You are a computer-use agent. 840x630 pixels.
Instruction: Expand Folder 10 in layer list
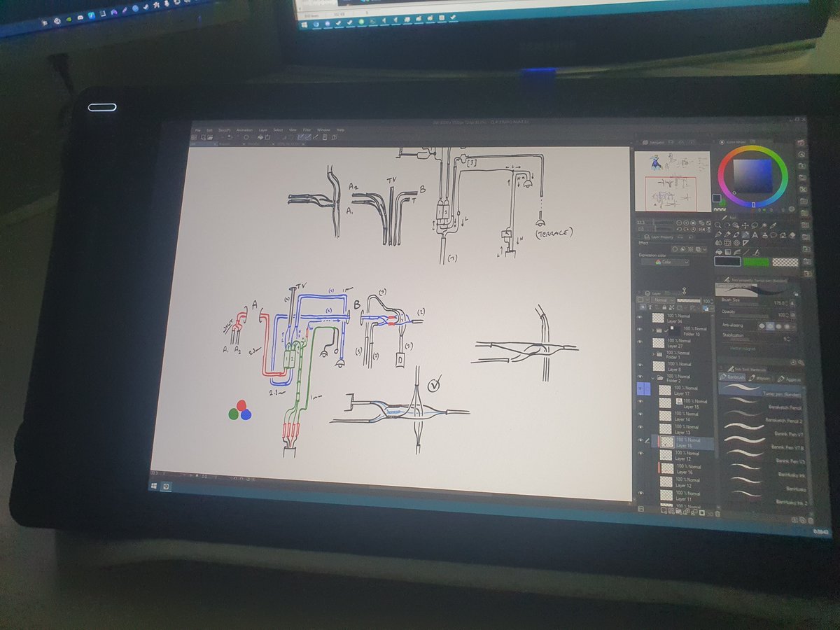coord(653,330)
